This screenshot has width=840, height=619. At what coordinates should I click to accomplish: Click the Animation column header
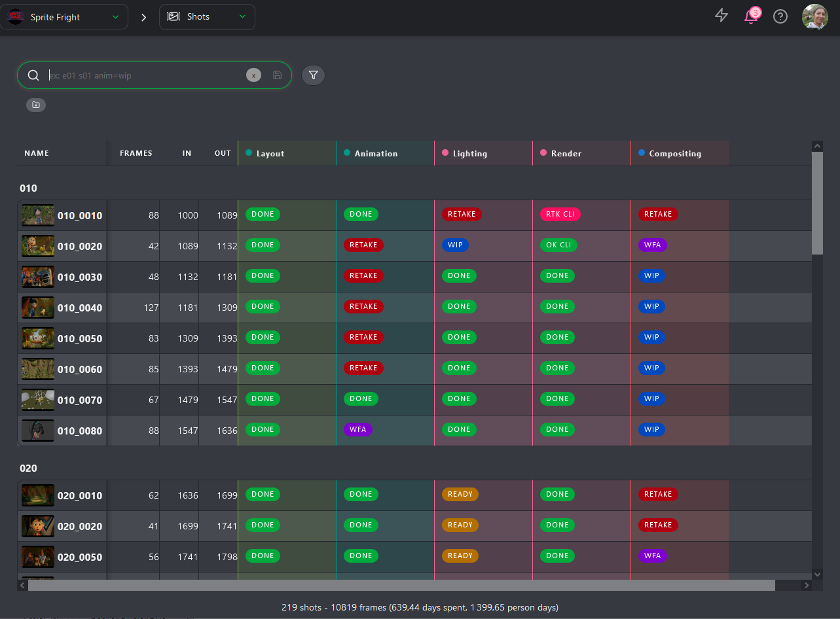[x=376, y=154]
